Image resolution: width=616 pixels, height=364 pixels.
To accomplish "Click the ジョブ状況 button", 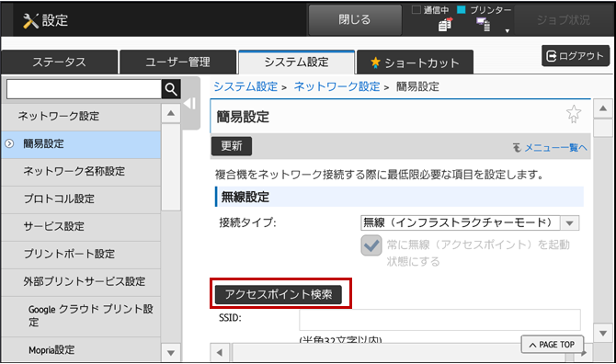I will pyautogui.click(x=564, y=19).
